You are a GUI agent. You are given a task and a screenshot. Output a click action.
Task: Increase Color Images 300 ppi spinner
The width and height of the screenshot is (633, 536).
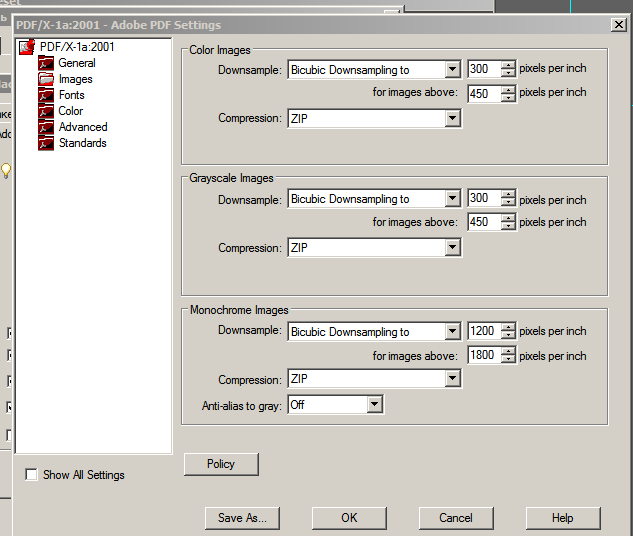point(508,65)
